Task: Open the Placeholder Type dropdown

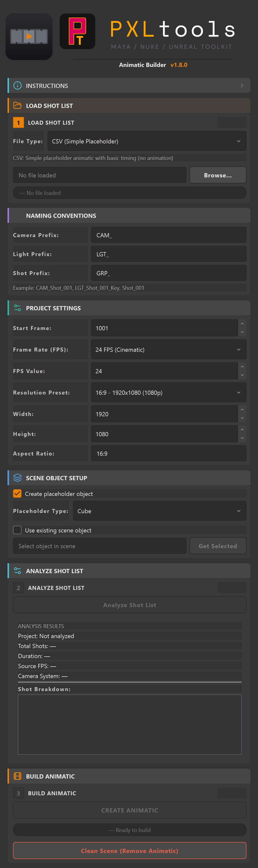Action: [x=159, y=511]
